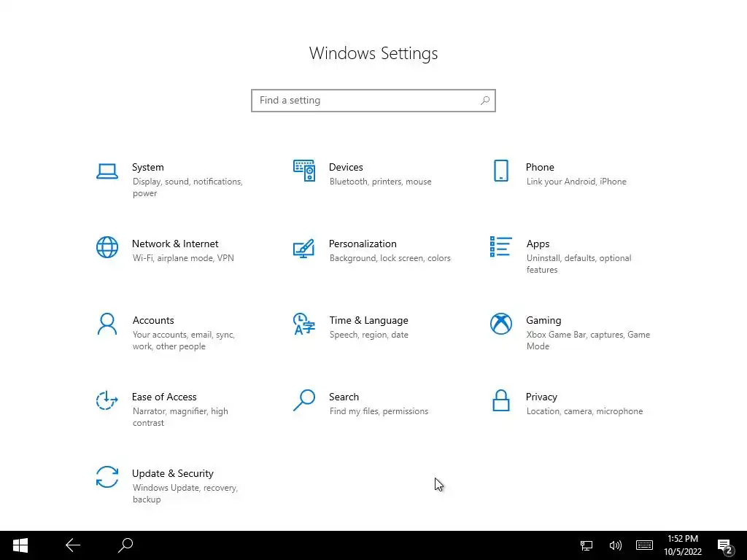Select the System title link

pos(147,167)
